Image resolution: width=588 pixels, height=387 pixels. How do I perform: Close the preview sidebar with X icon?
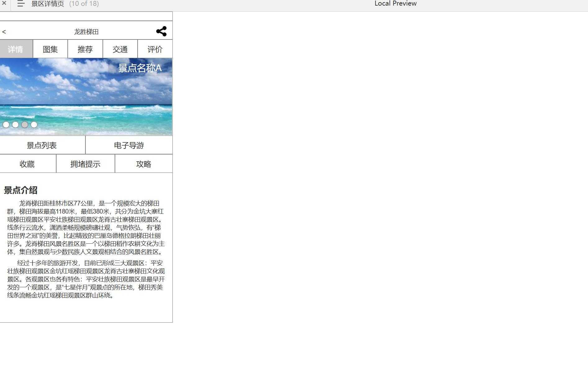click(4, 3)
